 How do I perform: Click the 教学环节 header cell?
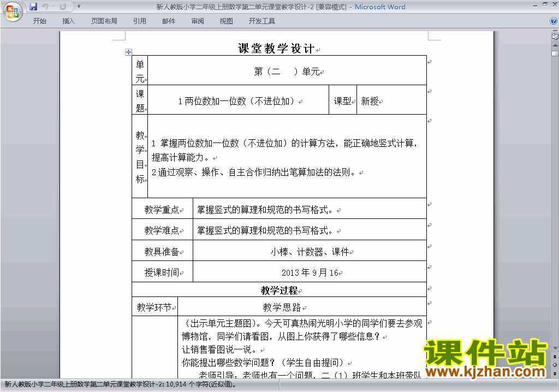(x=154, y=307)
